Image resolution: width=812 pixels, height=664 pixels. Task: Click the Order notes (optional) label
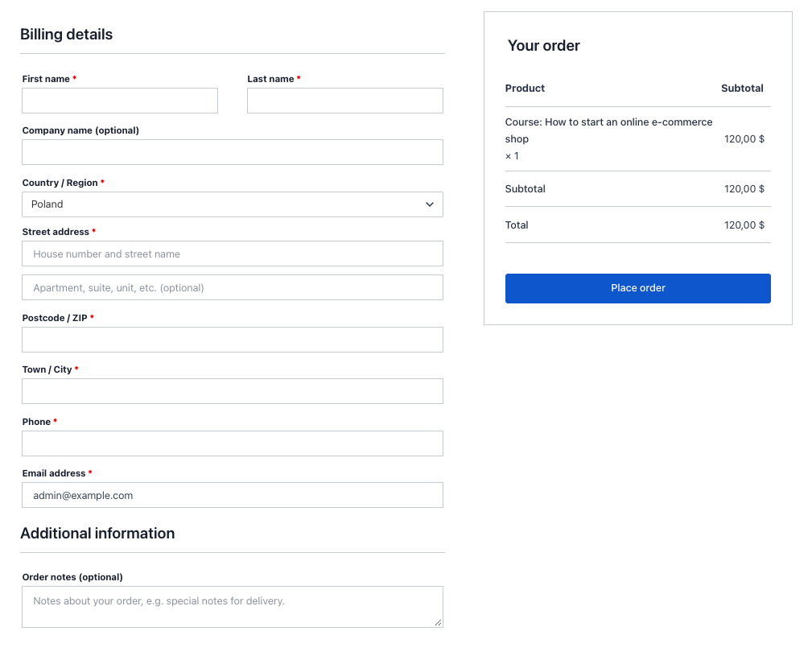coord(72,577)
